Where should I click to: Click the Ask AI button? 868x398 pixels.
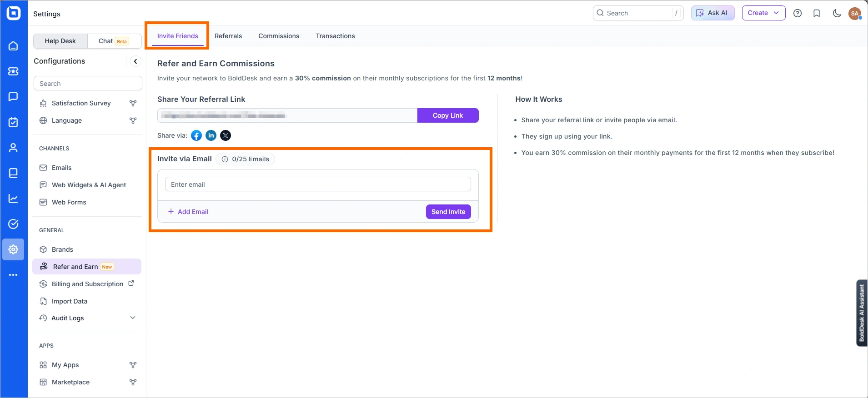coord(712,13)
